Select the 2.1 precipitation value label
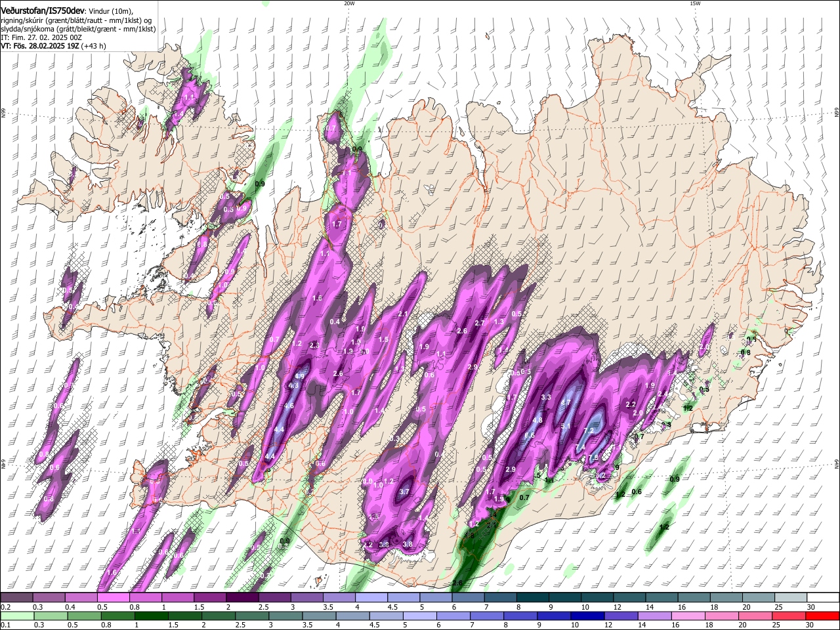 pyautogui.click(x=402, y=314)
